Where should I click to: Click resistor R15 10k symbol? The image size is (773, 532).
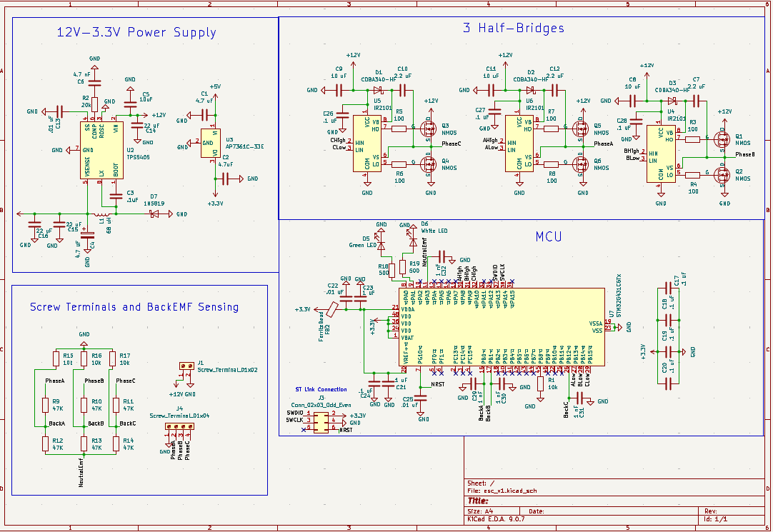coord(56,359)
